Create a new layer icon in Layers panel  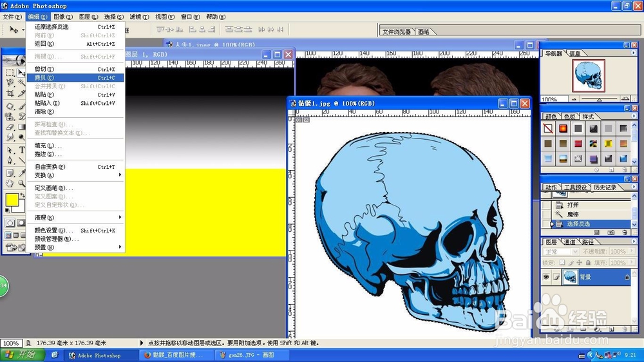click(x=612, y=329)
